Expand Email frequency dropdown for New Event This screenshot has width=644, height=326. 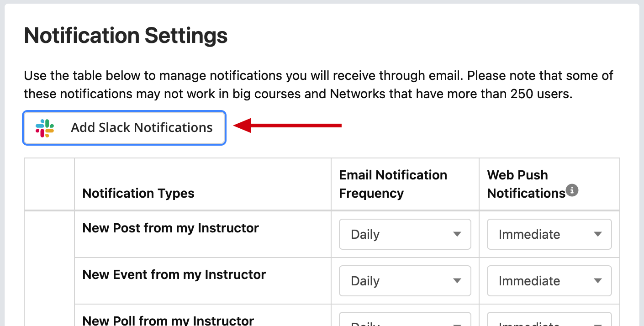(405, 281)
